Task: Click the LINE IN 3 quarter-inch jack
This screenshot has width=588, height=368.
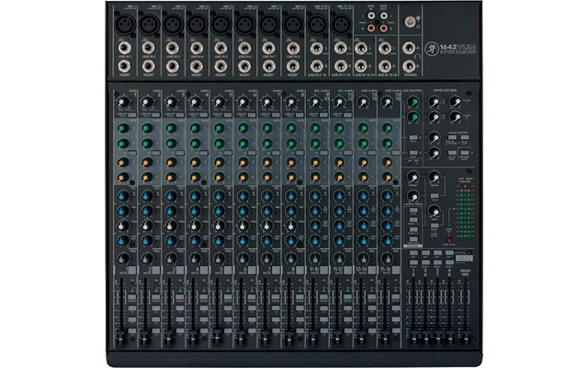Action: click(x=172, y=48)
